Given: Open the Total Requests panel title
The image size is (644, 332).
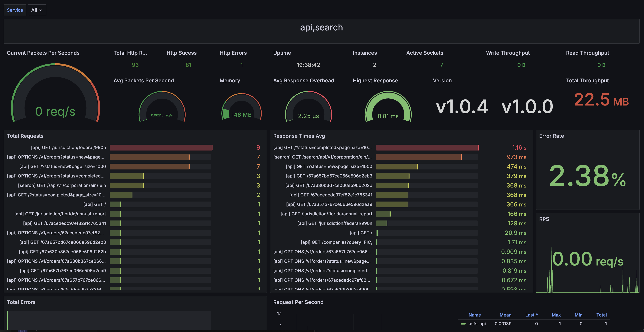Looking at the screenshot, I should [x=25, y=136].
